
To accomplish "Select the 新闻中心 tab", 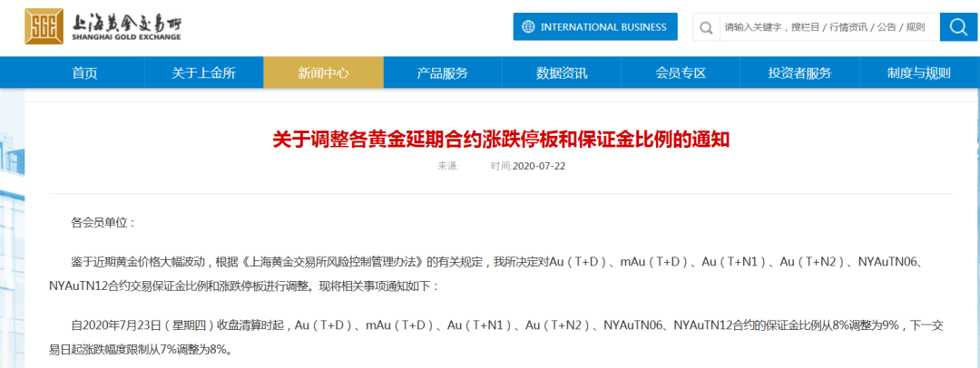I will tap(323, 73).
